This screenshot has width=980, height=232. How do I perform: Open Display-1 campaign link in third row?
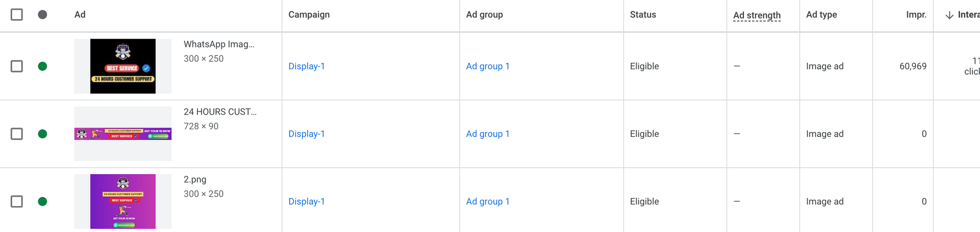click(307, 202)
